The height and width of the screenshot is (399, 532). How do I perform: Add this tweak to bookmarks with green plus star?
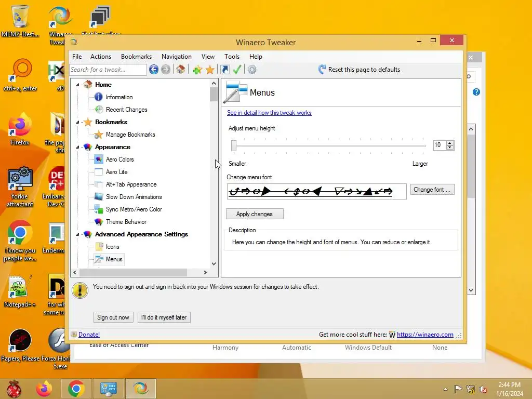[x=197, y=70]
